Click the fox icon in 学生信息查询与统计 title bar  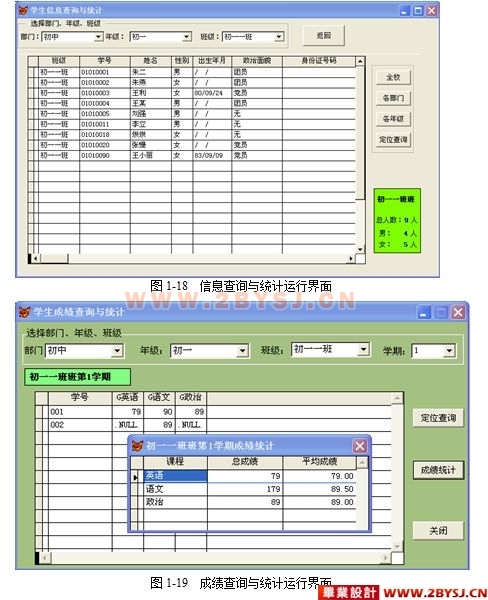(23, 10)
